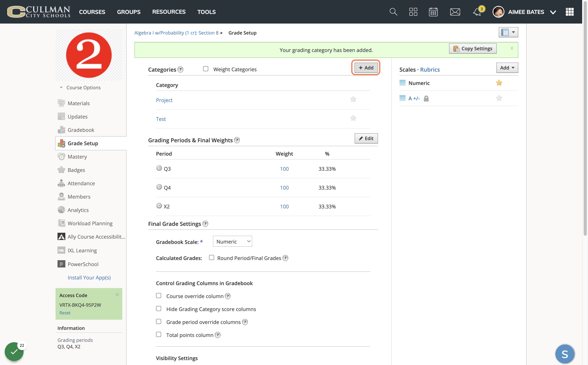Check Round Period/Final Grades
Viewport: 588px width, 365px height.
tap(211, 258)
